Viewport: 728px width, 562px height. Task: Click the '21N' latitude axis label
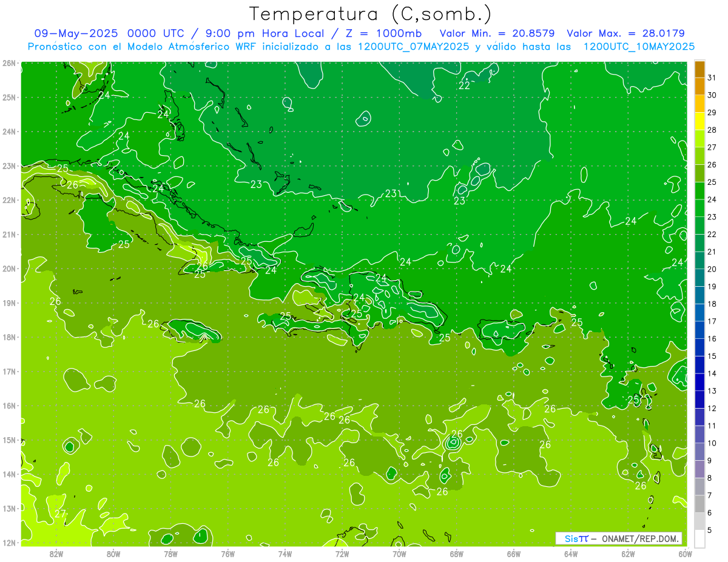(9, 235)
